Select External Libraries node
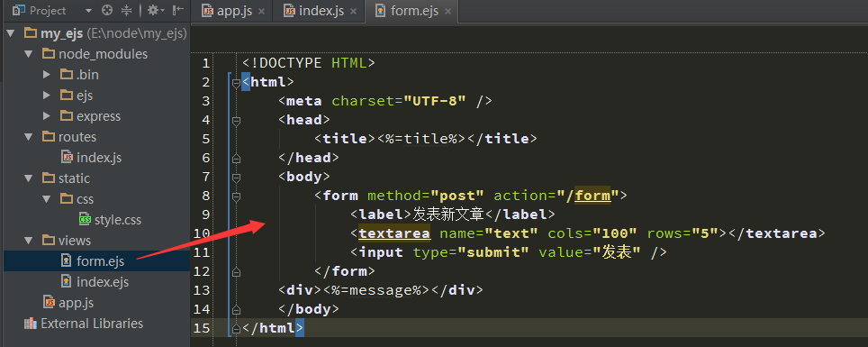This screenshot has height=347, width=868. (x=97, y=324)
